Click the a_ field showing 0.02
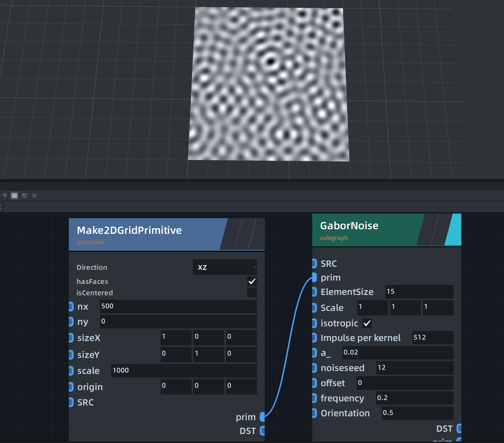 click(x=398, y=353)
